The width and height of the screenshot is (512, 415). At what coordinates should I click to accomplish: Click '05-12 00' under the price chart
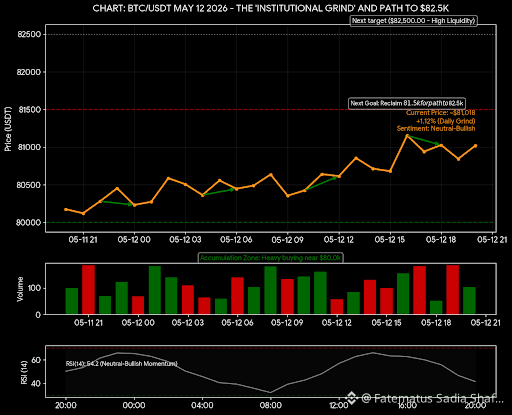[x=134, y=240]
